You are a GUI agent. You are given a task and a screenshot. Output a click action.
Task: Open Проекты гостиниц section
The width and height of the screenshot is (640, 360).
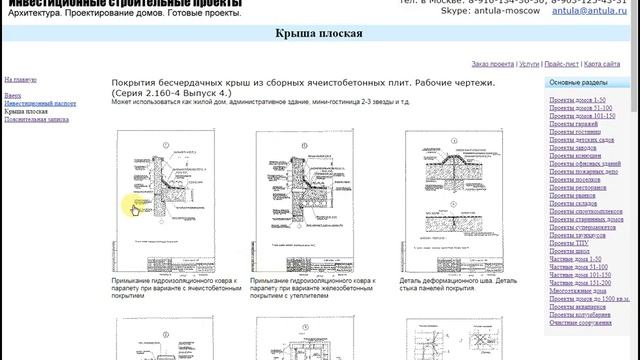(x=575, y=132)
